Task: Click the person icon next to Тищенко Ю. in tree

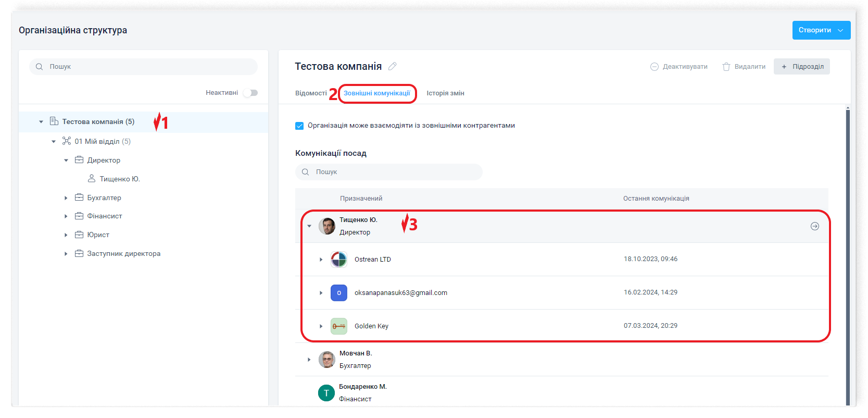Action: (x=92, y=179)
